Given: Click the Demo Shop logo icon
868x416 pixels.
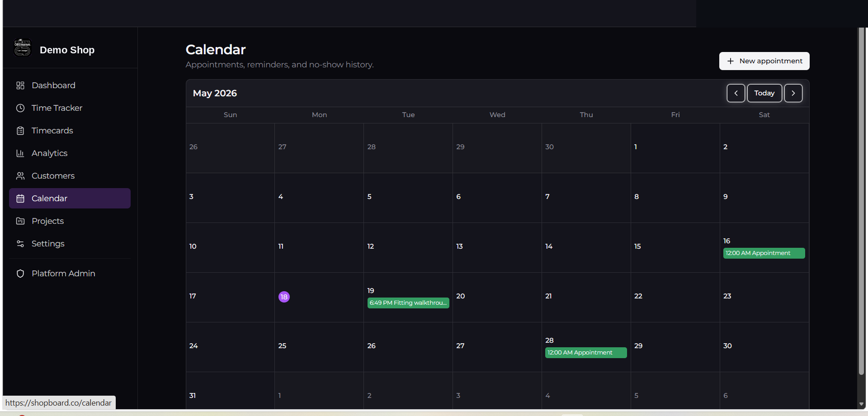Looking at the screenshot, I should pyautogui.click(x=22, y=47).
